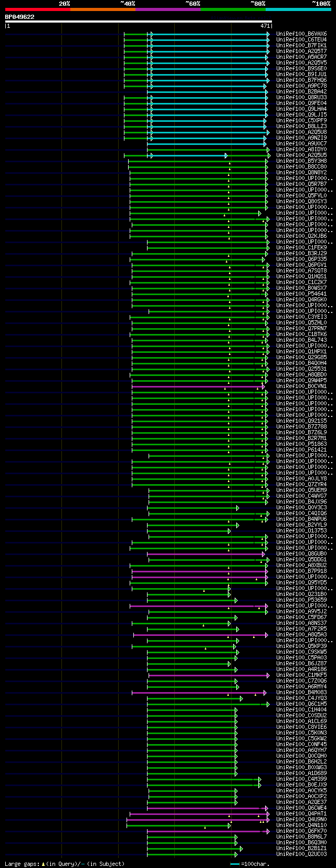Select label UniRef100_Q8RU33

(x=301, y=97)
